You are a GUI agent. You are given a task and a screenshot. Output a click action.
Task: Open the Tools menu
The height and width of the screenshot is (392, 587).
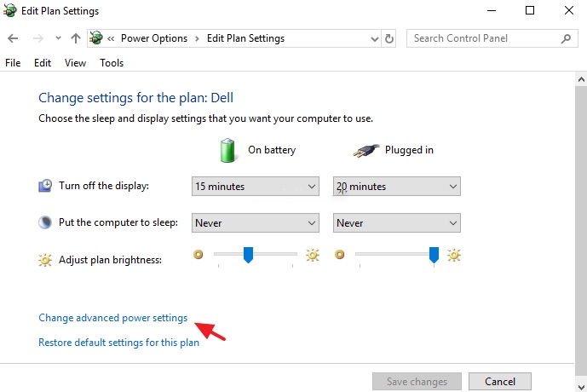[112, 63]
